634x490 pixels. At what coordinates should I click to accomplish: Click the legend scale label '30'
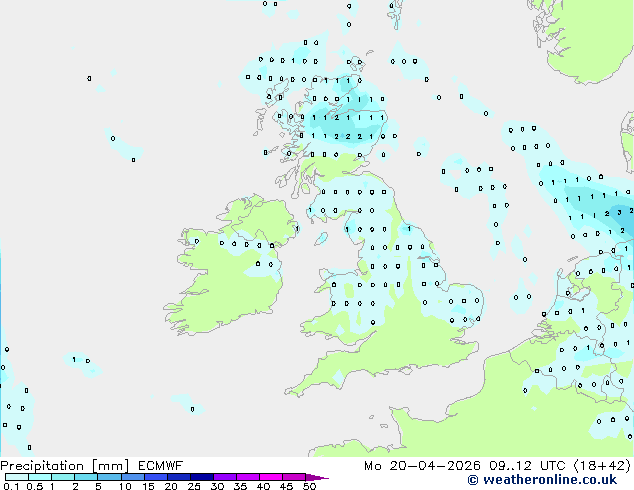[217, 486]
